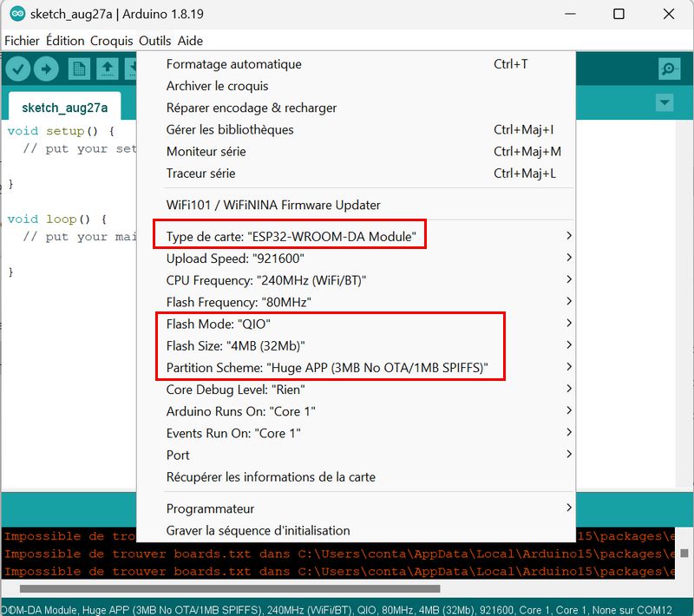Screen dimensions: 694x616
Task: Expand Upload Speed submenu
Action: click(356, 259)
